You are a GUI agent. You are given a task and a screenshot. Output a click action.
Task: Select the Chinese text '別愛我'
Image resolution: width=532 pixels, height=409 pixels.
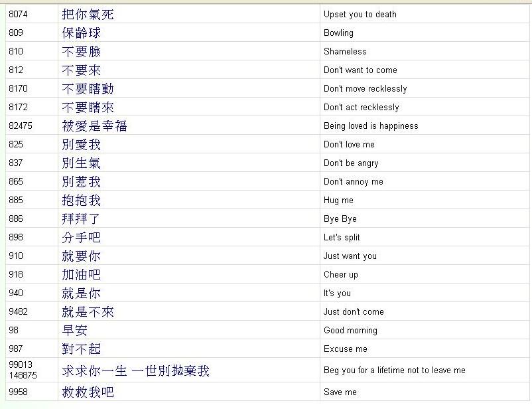pyautogui.click(x=82, y=145)
